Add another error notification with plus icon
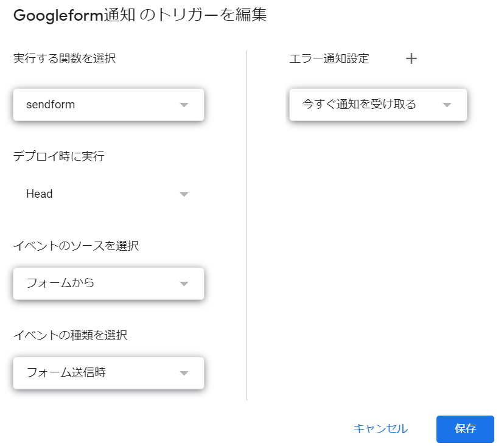This screenshot has height=446, width=504. point(411,58)
